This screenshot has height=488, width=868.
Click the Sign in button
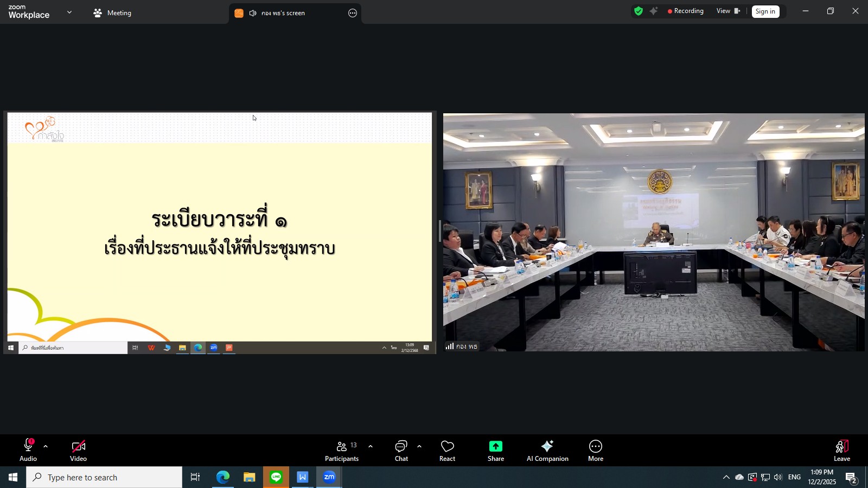(x=765, y=12)
